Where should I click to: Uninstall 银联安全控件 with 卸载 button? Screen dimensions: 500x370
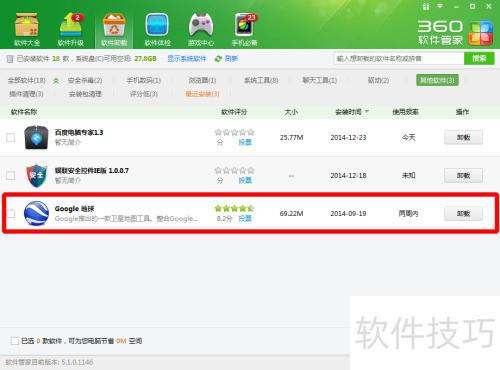coord(463,175)
